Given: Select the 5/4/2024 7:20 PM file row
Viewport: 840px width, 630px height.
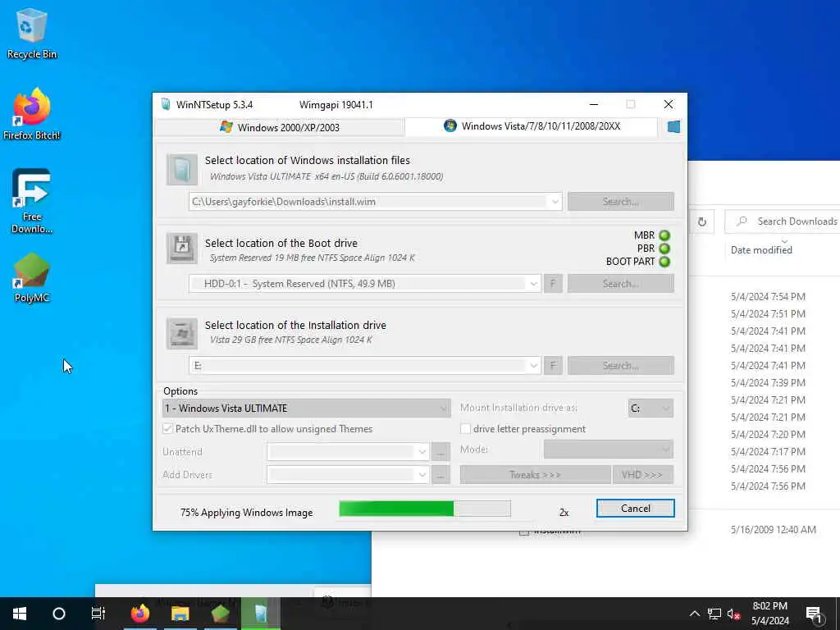Looking at the screenshot, I should pyautogui.click(x=768, y=435).
